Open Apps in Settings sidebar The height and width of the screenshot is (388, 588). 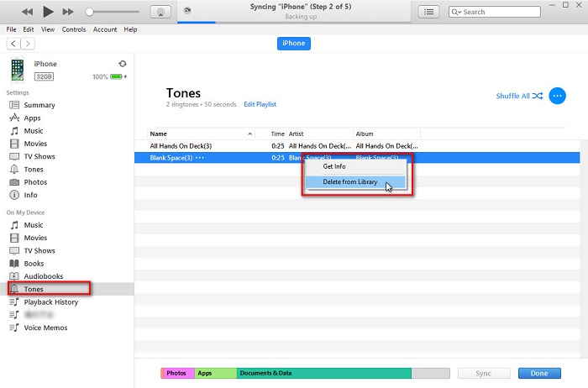coord(32,118)
